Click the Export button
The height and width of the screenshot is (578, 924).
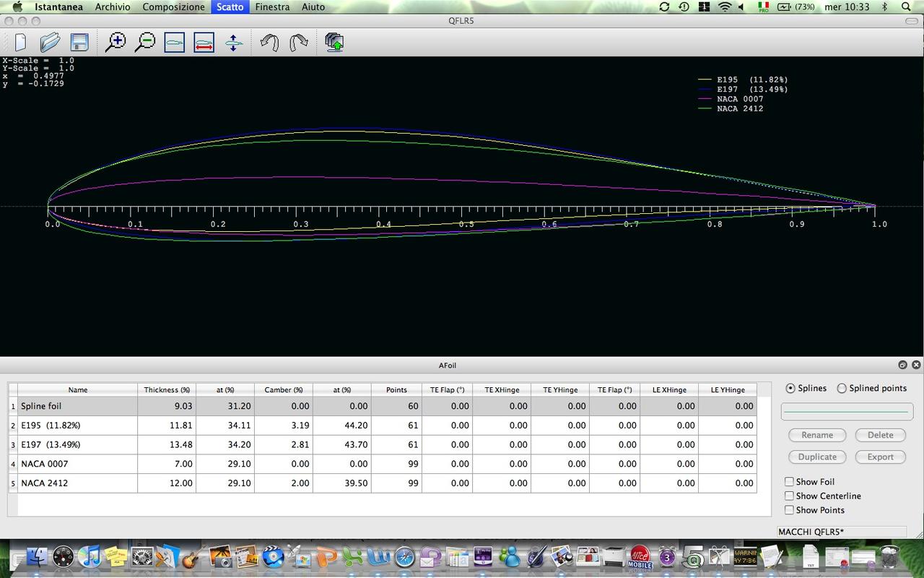880,457
